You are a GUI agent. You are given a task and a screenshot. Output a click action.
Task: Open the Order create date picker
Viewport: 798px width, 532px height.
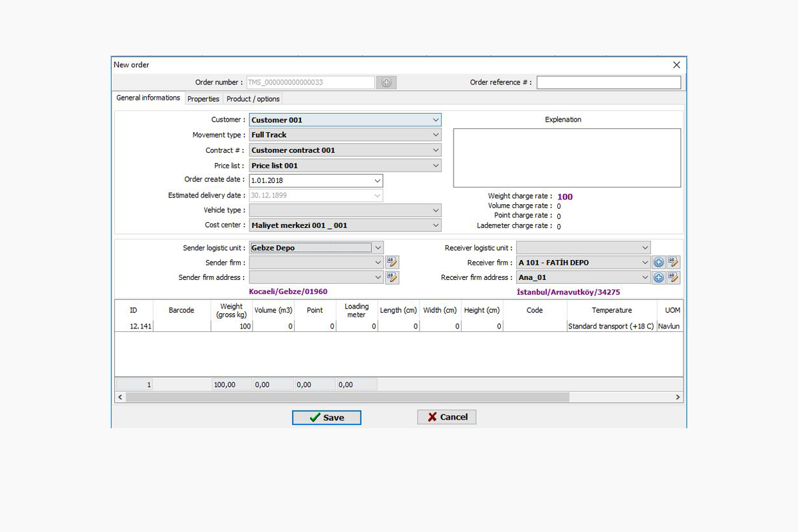pyautogui.click(x=377, y=181)
